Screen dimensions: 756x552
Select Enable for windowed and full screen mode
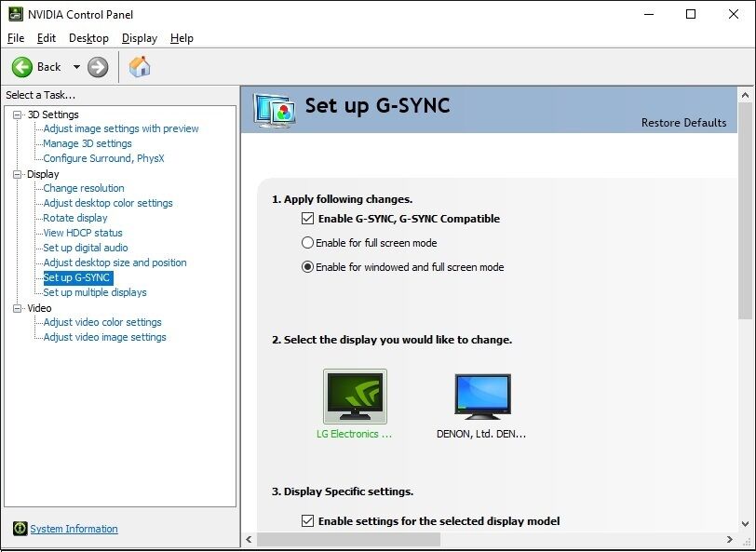(307, 266)
